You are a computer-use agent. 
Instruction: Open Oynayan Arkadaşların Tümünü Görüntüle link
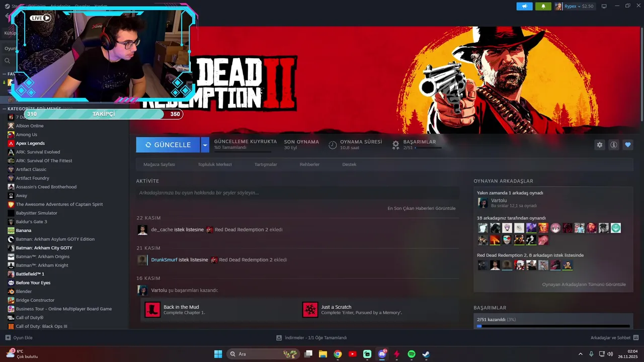point(584,285)
